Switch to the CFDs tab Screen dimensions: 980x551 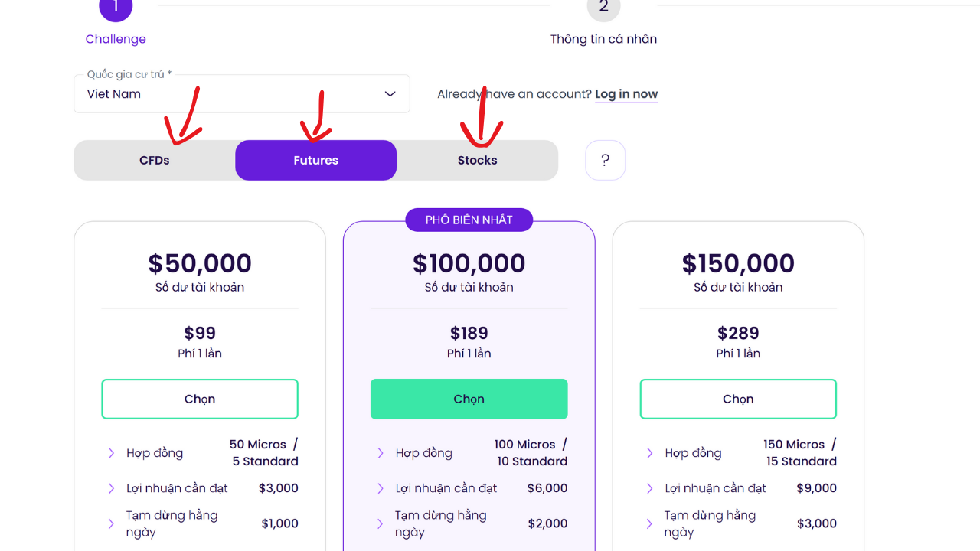tap(155, 160)
